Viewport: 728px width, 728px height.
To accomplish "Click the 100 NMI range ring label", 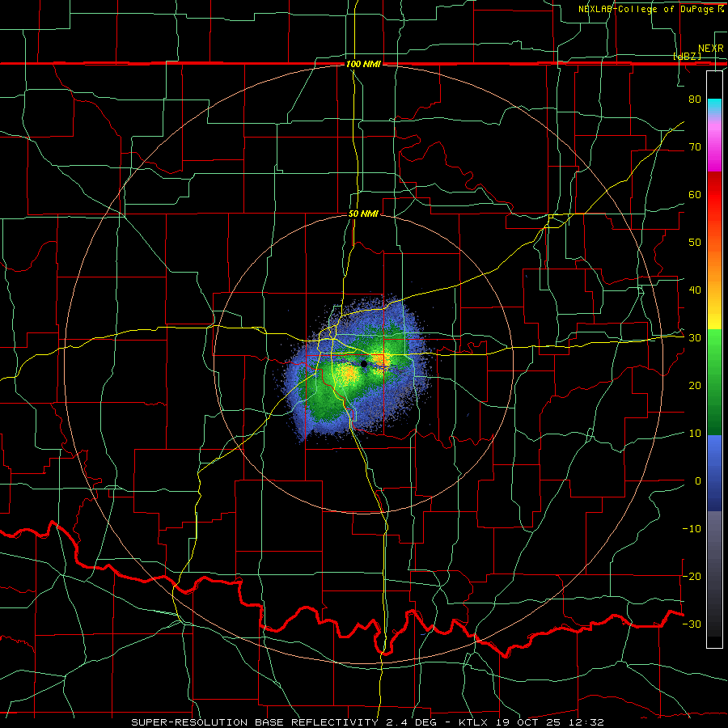I will coord(363,64).
